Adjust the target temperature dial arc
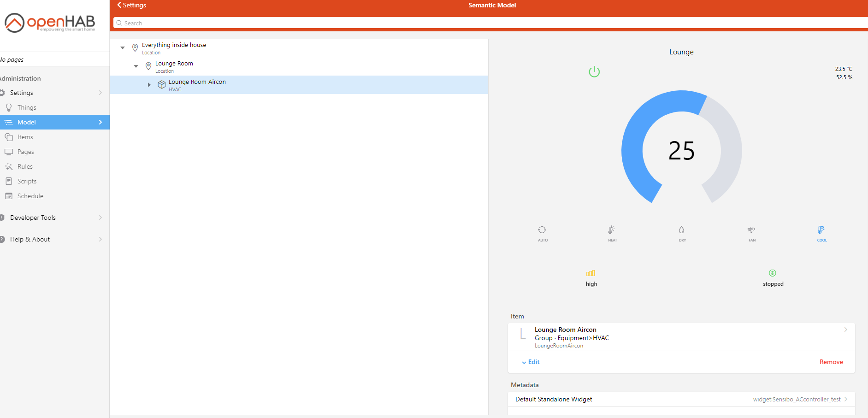The height and width of the screenshot is (418, 868). 681,147
